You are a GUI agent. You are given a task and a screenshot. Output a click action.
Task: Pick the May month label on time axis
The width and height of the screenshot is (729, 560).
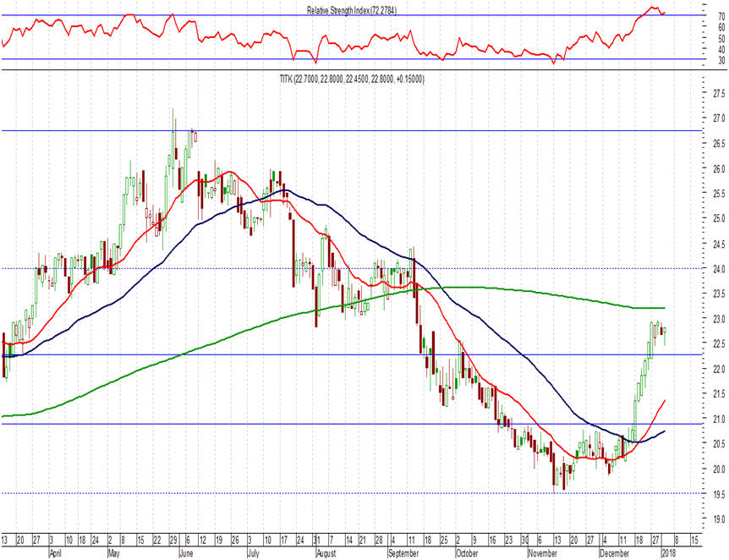click(x=113, y=553)
